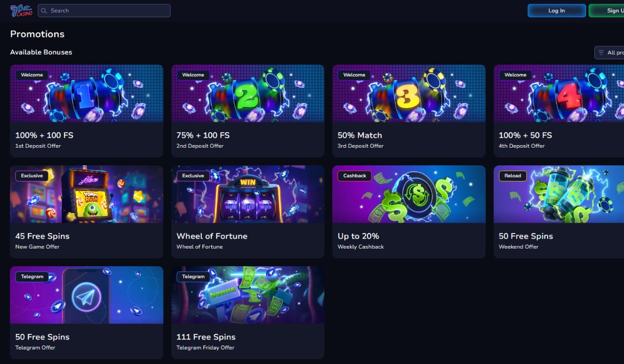Viewport: 624px width, 364px height.
Task: Click the Exclusive tag on Wheel of Fortune
Action: 193,176
